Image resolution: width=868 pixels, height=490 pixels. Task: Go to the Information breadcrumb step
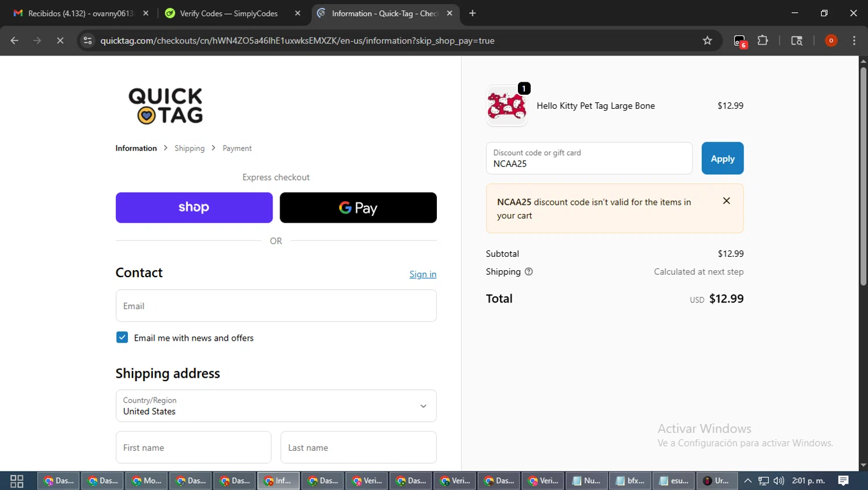point(136,148)
